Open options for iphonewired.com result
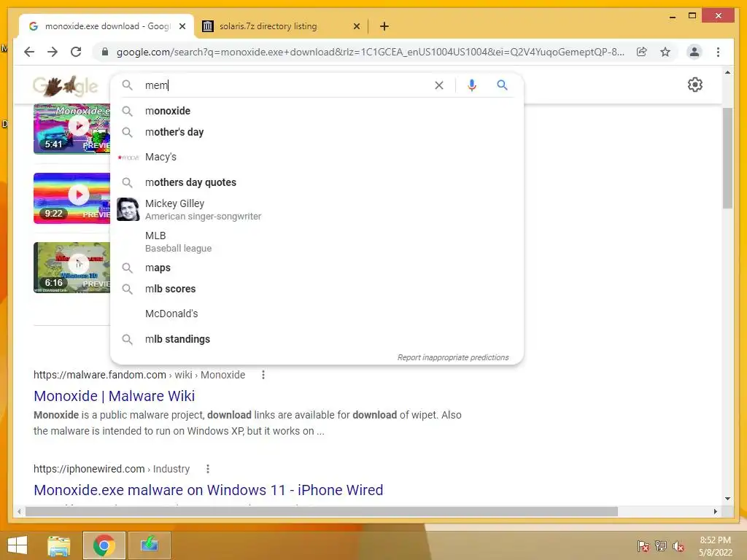Viewport: 747px width, 560px height. (x=208, y=469)
